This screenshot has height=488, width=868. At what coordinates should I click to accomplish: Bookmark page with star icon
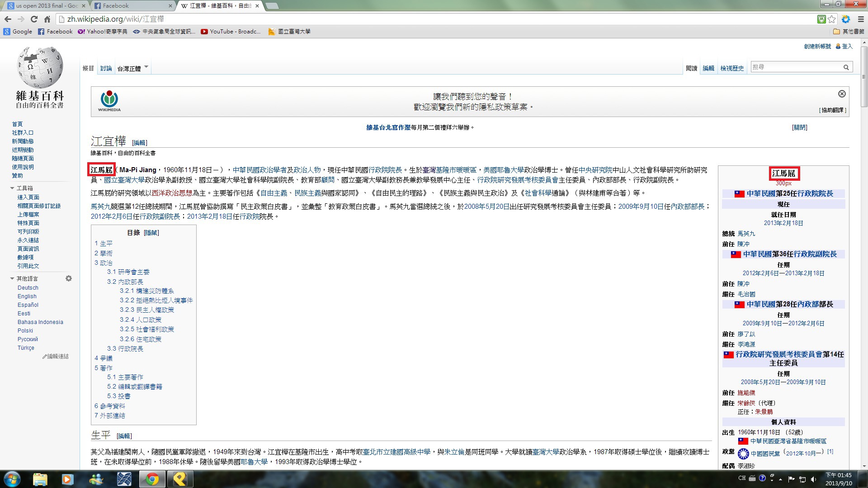coord(832,19)
